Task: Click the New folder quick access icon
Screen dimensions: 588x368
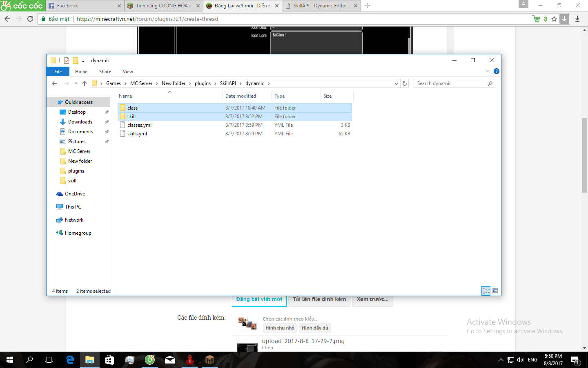Action: tap(76, 61)
